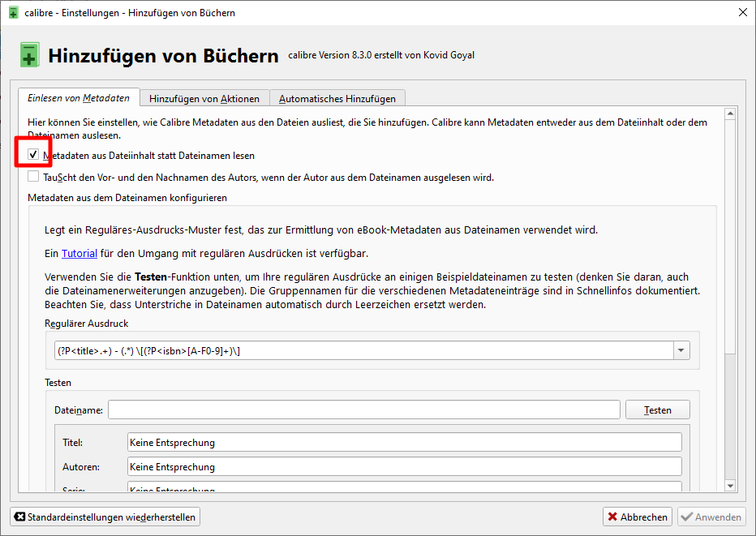Click the Autoren result field
Screen dimensions: 756x536
pyautogui.click(x=405, y=466)
